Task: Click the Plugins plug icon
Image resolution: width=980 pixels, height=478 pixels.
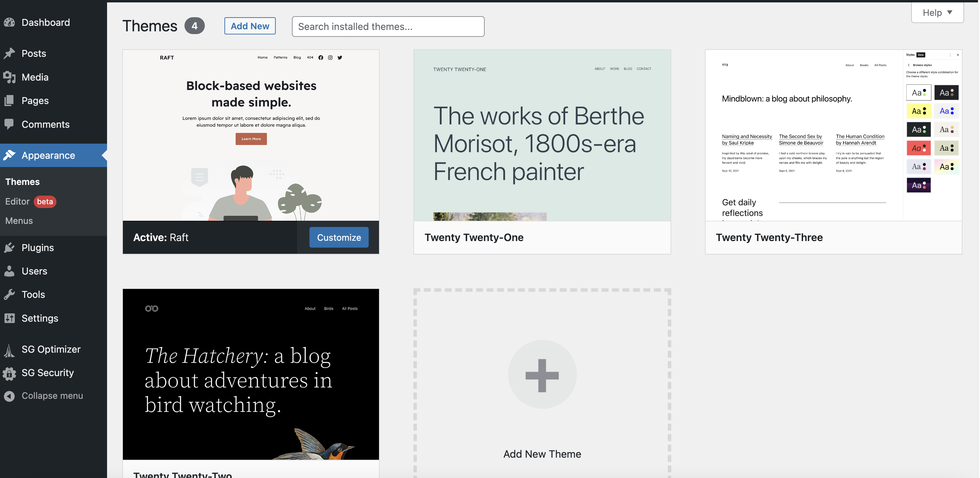Action: tap(10, 247)
